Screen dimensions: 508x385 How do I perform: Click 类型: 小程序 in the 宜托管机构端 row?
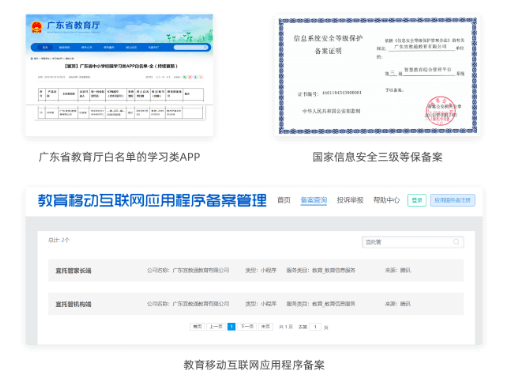pos(261,304)
